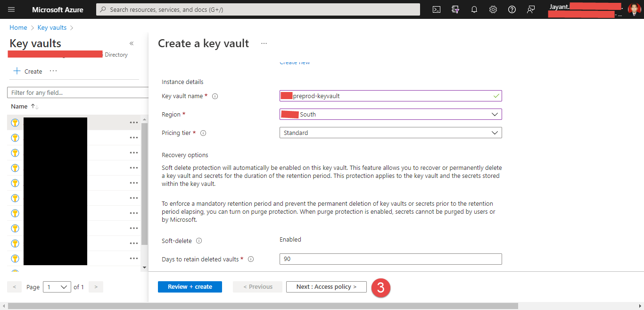This screenshot has width=644, height=310.
Task: Open portal settings gear icon
Action: point(493,9)
